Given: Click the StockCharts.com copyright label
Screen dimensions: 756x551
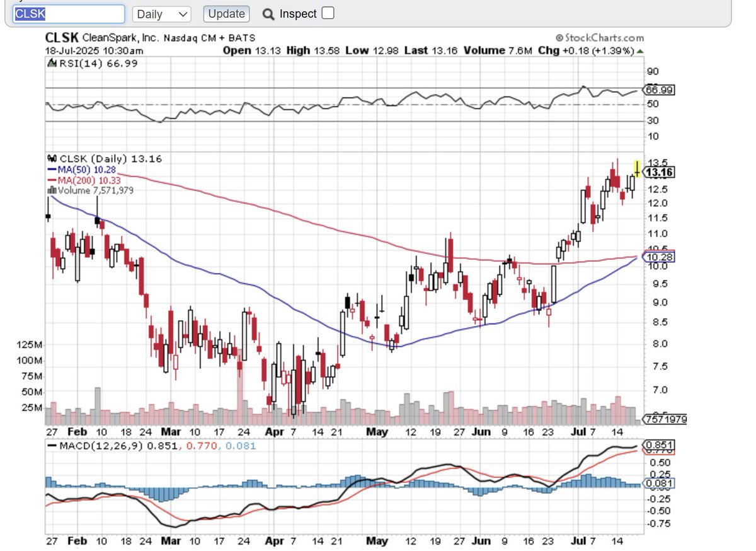Looking at the screenshot, I should [x=600, y=38].
